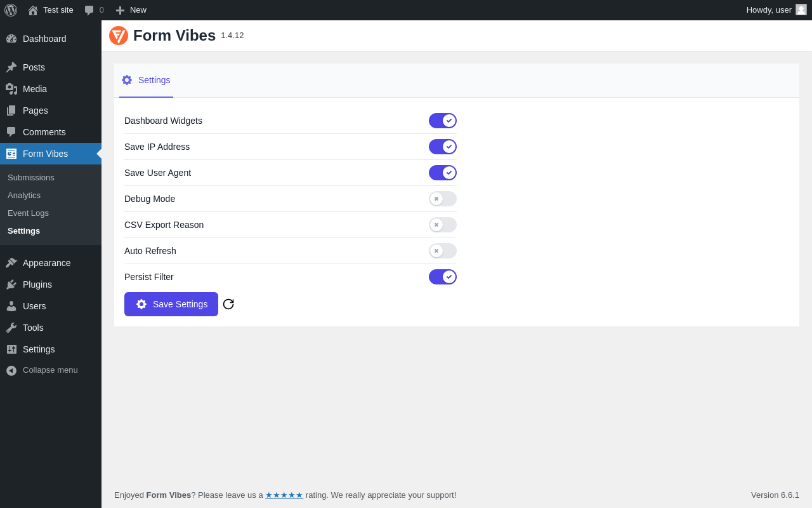Click the WordPress logo icon
This screenshot has width=812, height=508.
11,10
